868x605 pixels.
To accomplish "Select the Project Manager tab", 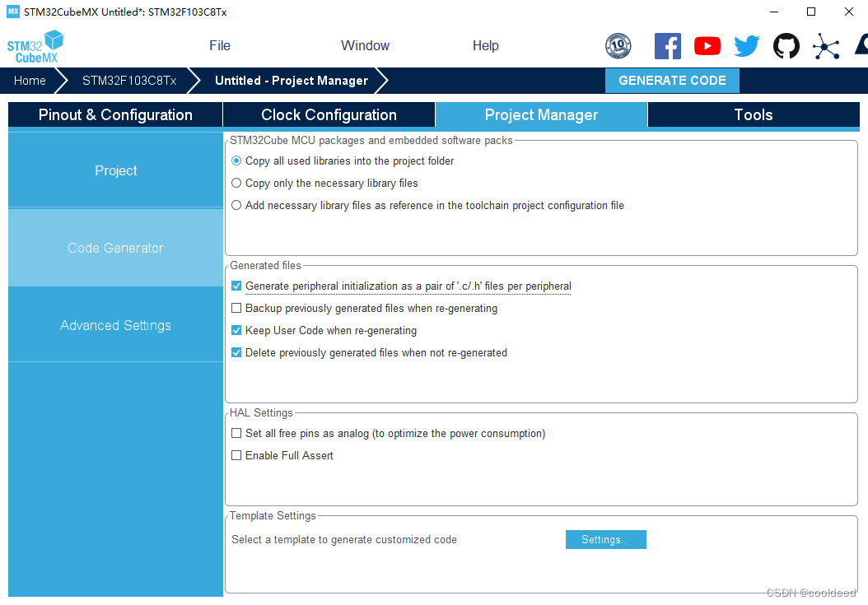I will point(541,115).
